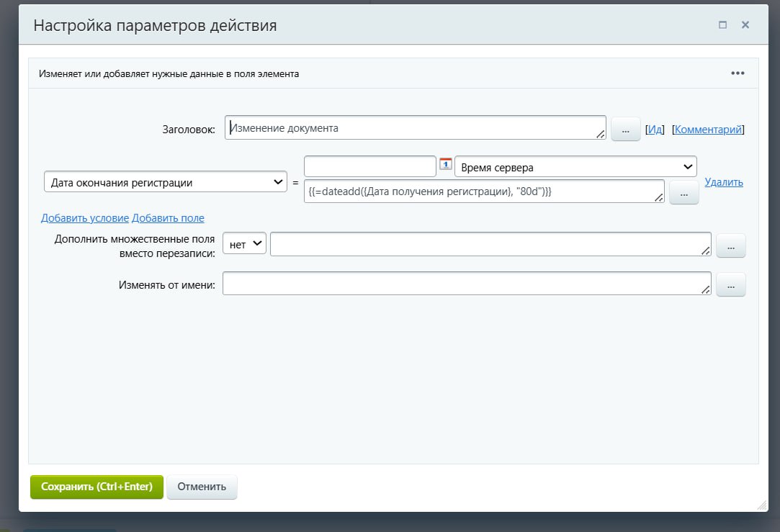Viewport: 780px width, 532px height.
Task: Click the three-dots panel options icon
Action: 738,73
